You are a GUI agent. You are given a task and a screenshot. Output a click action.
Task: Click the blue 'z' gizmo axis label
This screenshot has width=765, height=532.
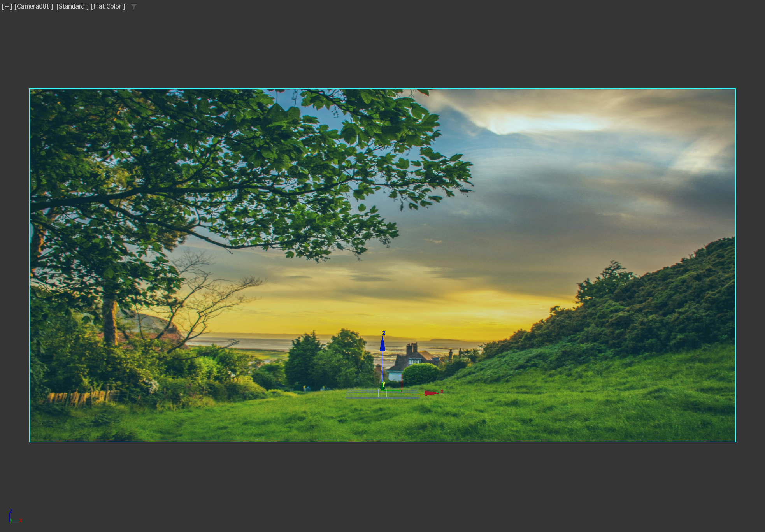click(x=384, y=333)
